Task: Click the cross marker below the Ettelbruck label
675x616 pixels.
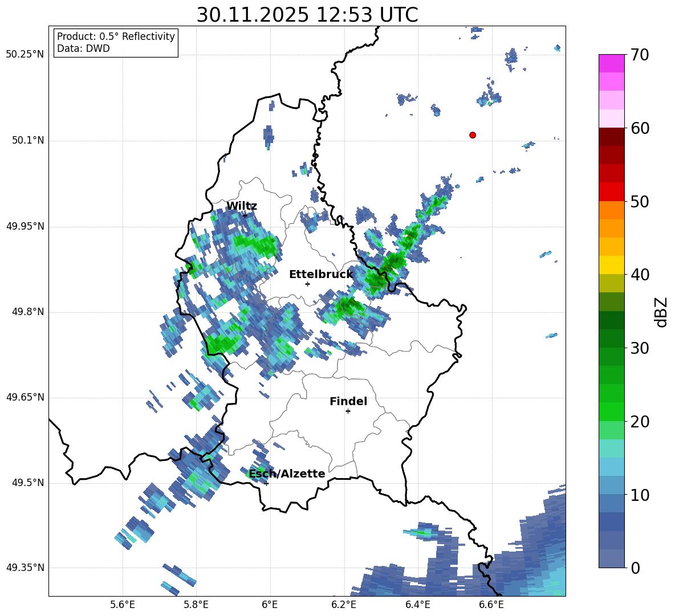Action: pos(307,284)
